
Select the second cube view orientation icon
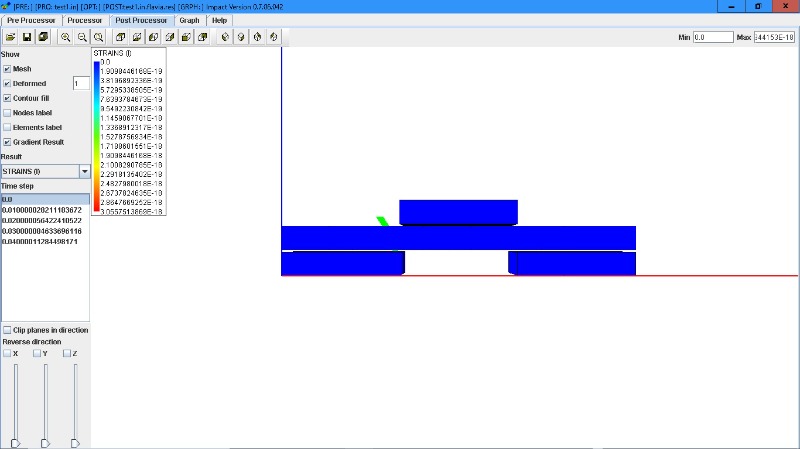pyautogui.click(x=137, y=37)
